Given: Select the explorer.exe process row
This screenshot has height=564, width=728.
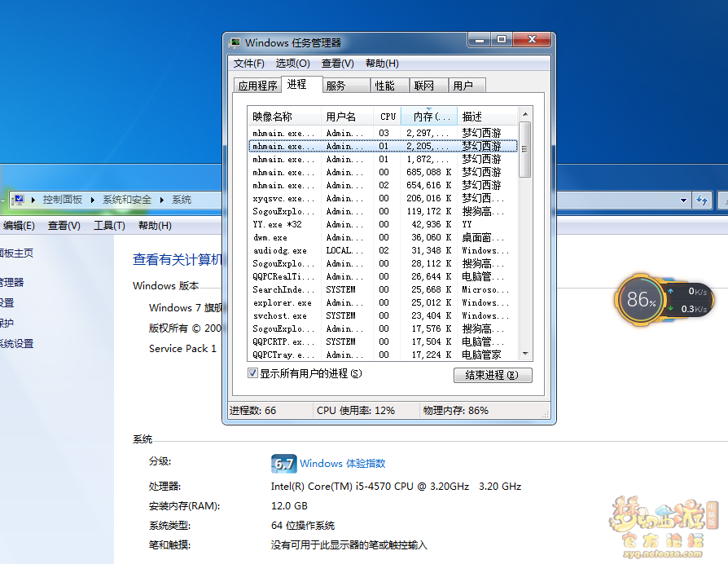Looking at the screenshot, I should [383, 302].
